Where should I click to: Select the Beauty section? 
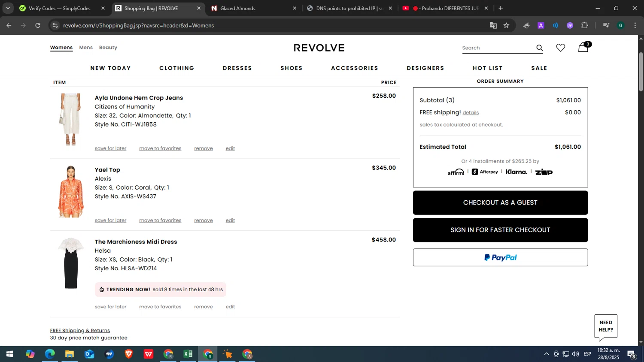108,48
